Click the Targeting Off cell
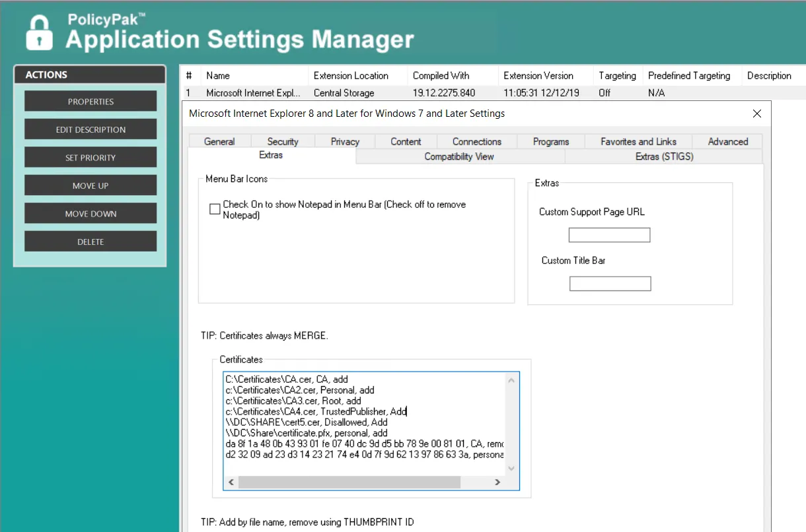806x532 pixels. [604, 93]
